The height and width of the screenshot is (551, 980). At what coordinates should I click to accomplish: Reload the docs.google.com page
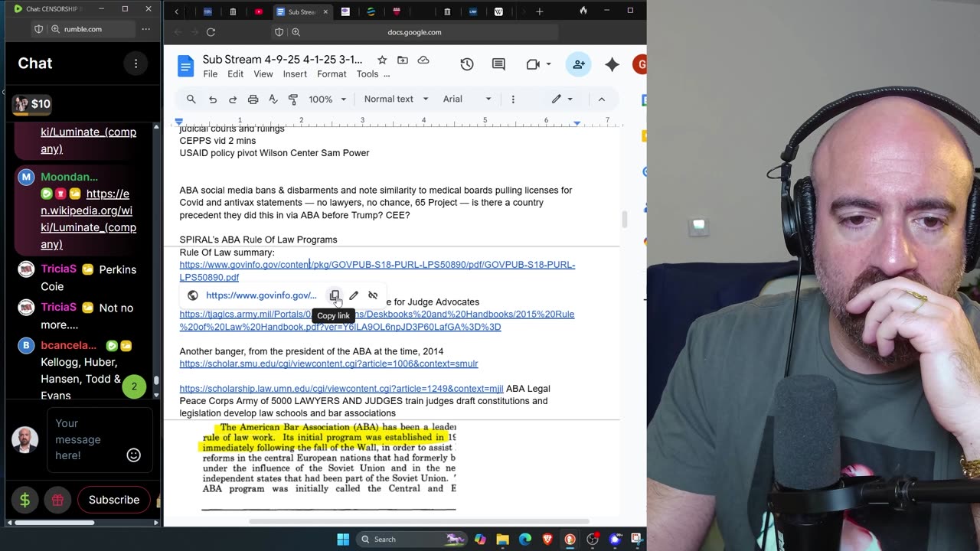211,32
